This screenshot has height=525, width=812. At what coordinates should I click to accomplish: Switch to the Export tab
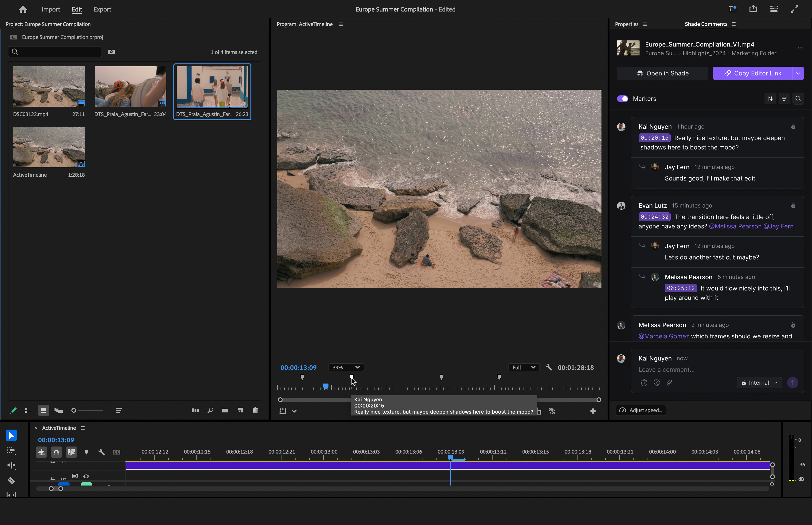102,9
